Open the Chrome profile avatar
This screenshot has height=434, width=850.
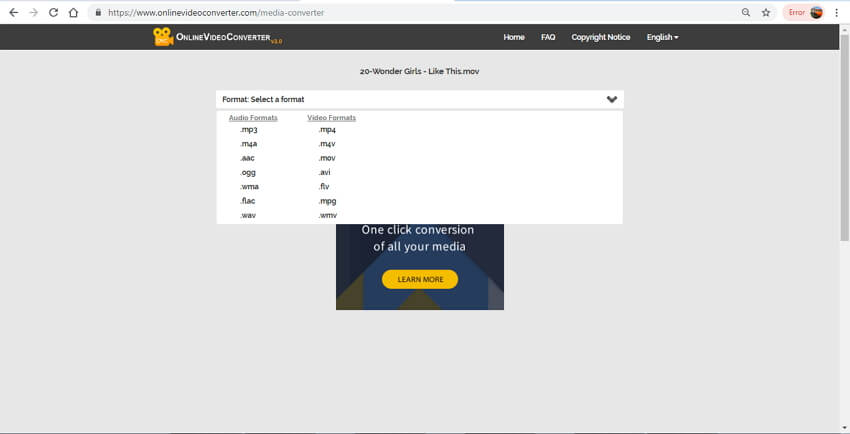(x=816, y=13)
